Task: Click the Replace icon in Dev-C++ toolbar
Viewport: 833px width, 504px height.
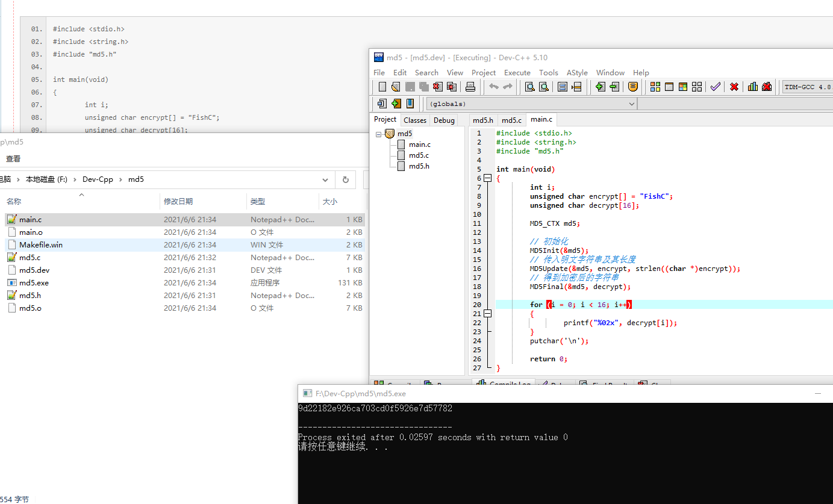Action: pos(543,87)
